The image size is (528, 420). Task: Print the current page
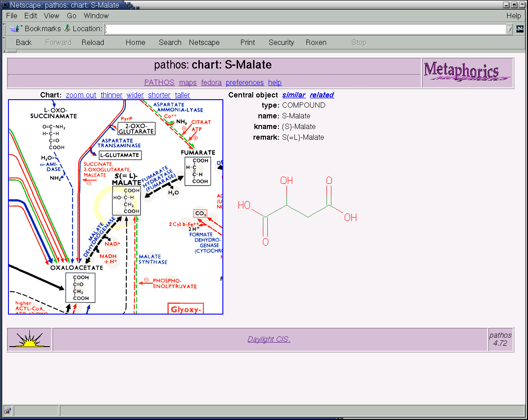pos(247,42)
